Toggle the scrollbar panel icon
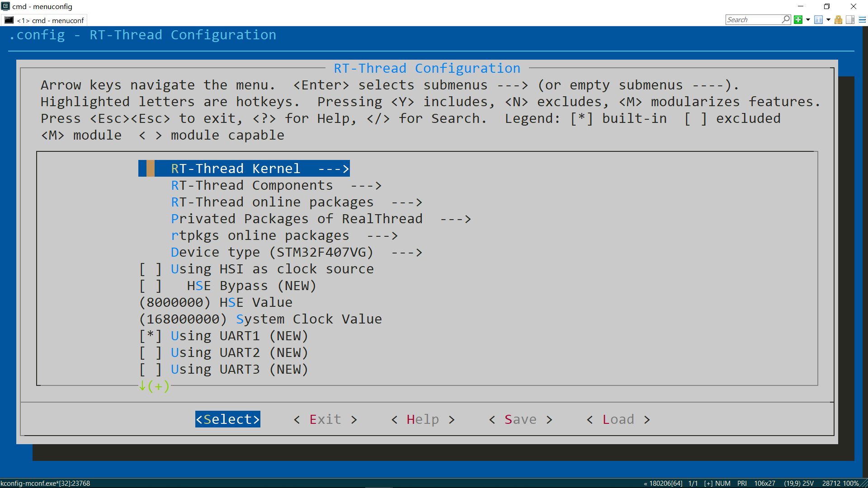 click(850, 19)
